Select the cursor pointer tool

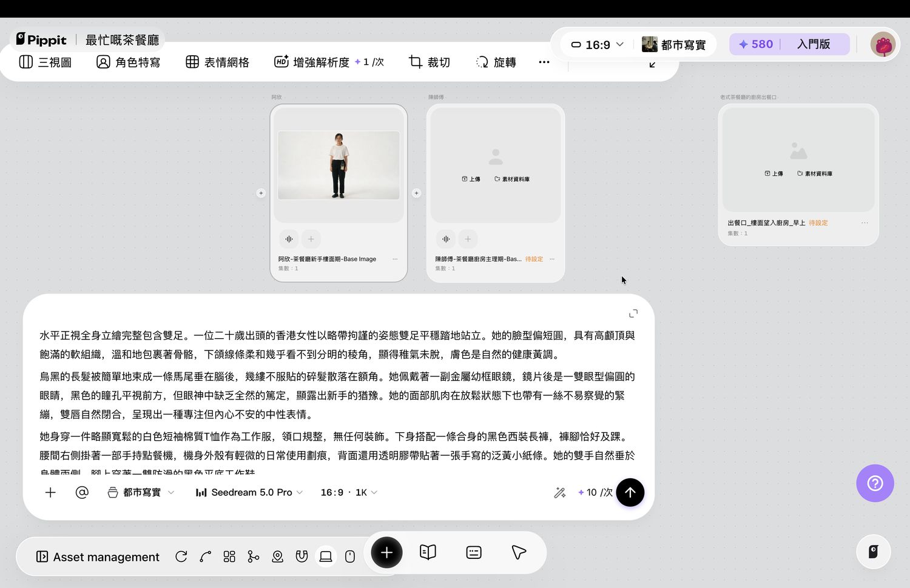(x=519, y=552)
